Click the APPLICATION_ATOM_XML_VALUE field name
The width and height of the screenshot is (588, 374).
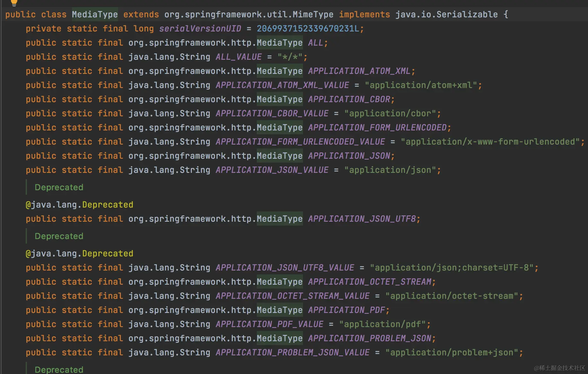(282, 85)
